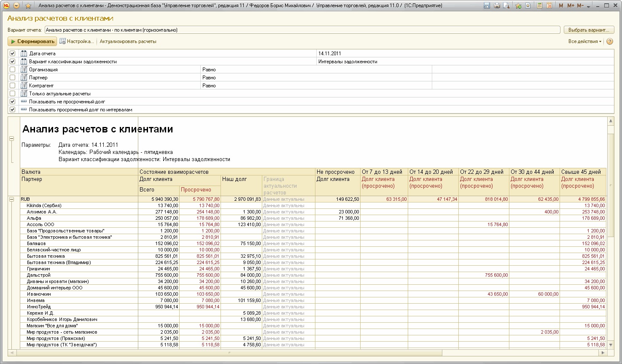Select the ИнноТрейд partner cell
Screen dimensions: 622x364
point(79,307)
